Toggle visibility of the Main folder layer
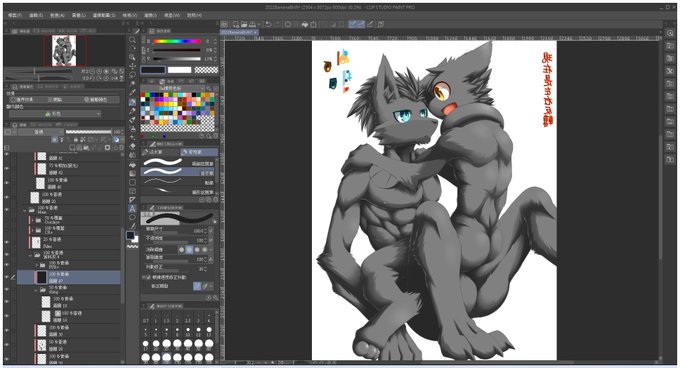The image size is (680, 368). click(x=7, y=210)
